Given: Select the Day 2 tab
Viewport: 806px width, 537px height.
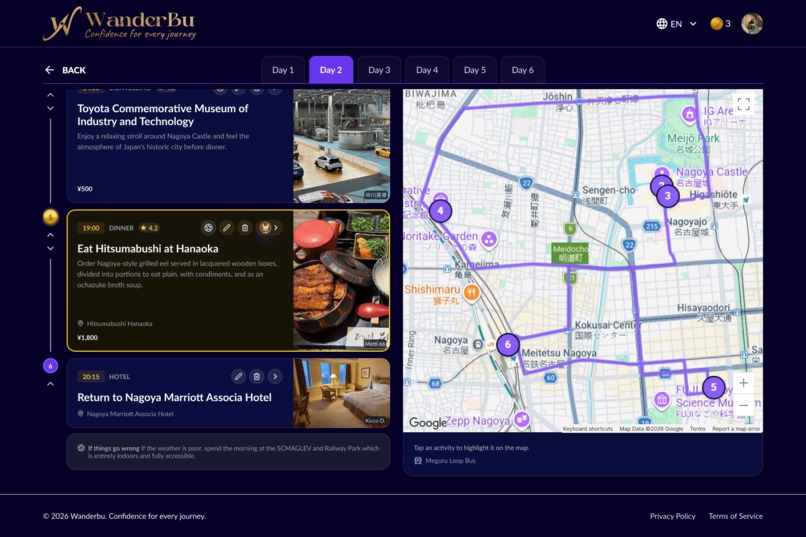Looking at the screenshot, I should click(331, 70).
